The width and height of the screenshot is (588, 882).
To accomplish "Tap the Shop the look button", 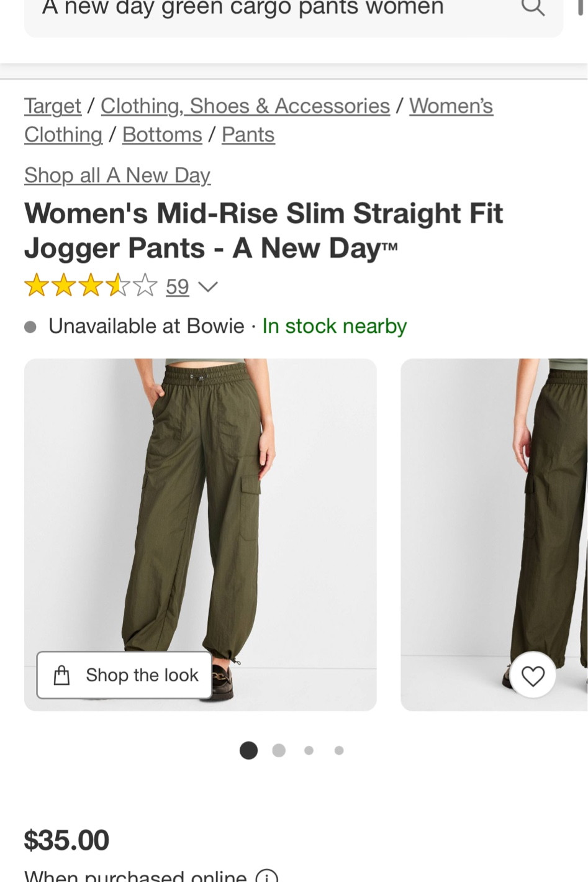I will pos(125,675).
